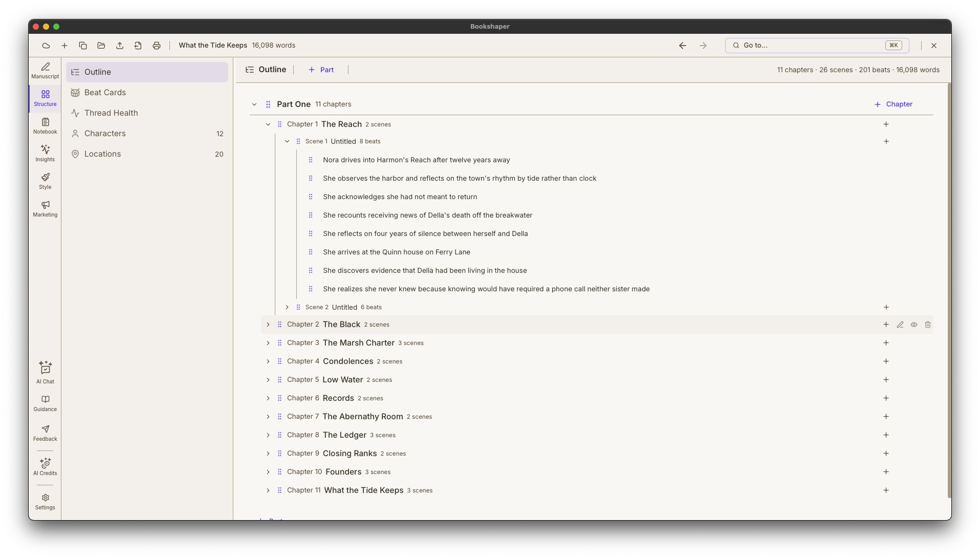
Task: Click drag handle for beat 'She arrives at the Quinn house'
Action: coord(311,252)
